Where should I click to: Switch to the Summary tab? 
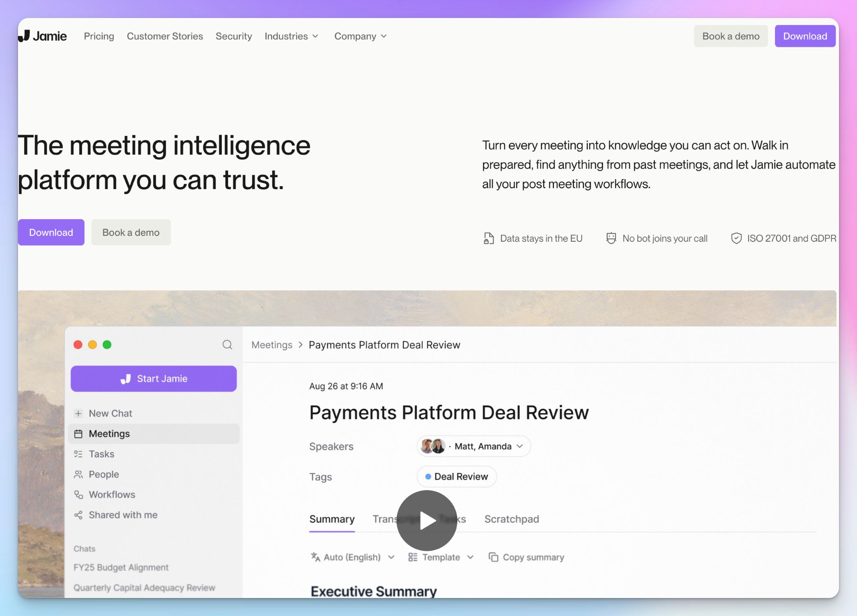332,519
